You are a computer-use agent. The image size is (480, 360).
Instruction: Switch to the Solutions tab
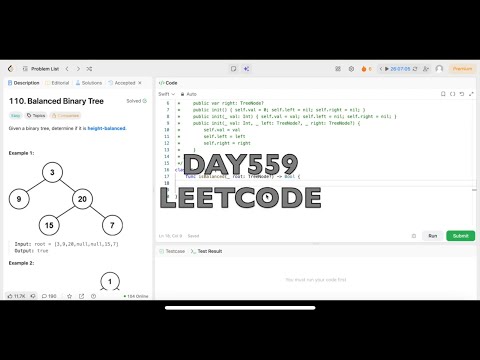tap(89, 83)
